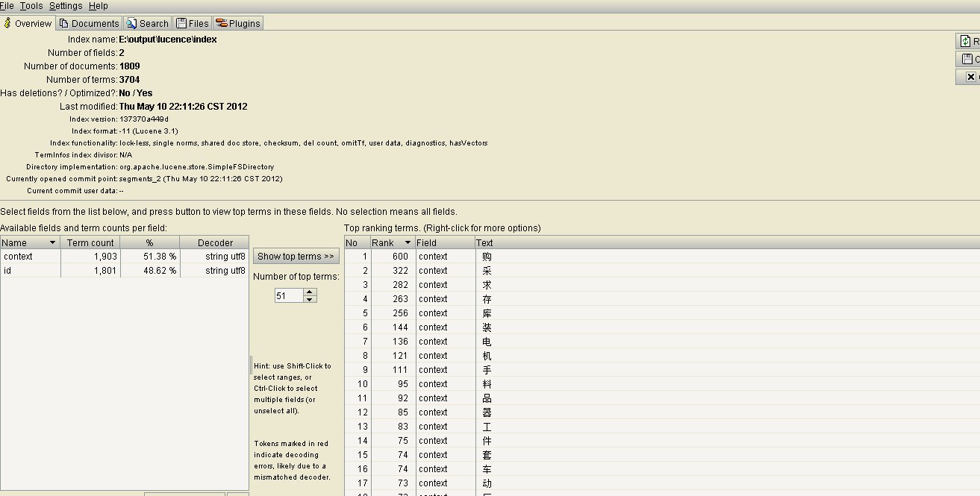Toggle sort arrow on Name column header
The height and width of the screenshot is (496, 980).
pos(52,242)
